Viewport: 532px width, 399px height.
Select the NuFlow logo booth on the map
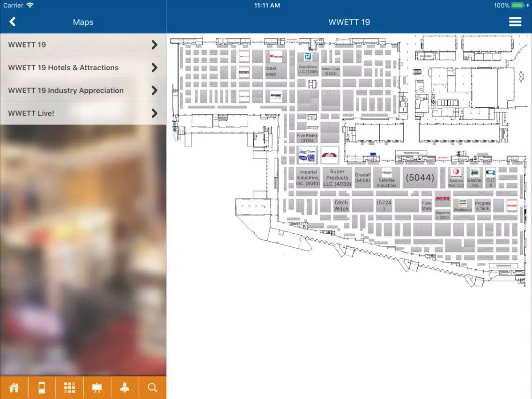[x=244, y=96]
